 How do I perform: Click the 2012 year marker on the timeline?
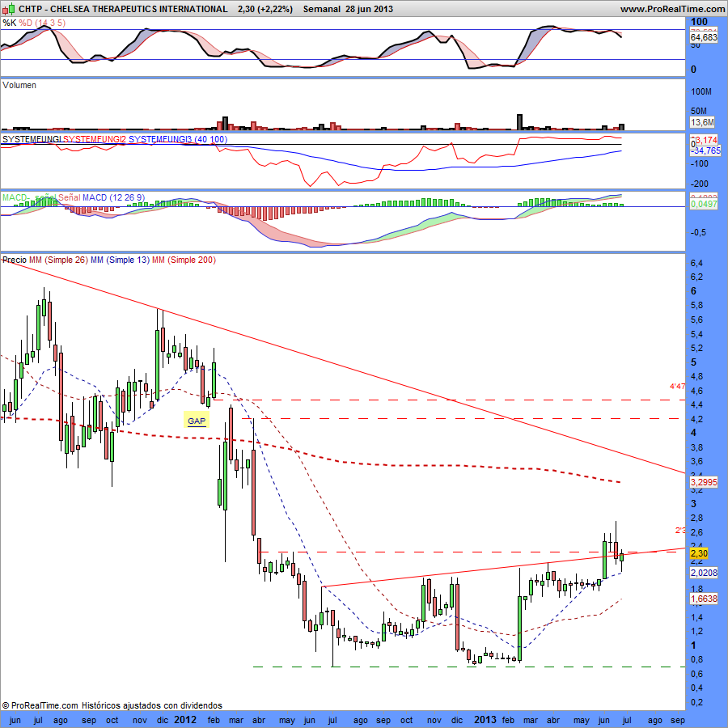click(184, 720)
